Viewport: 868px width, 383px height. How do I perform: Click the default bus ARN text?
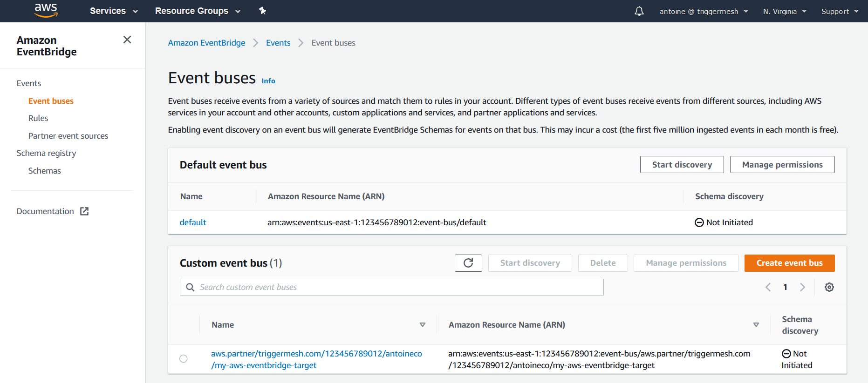[377, 222]
